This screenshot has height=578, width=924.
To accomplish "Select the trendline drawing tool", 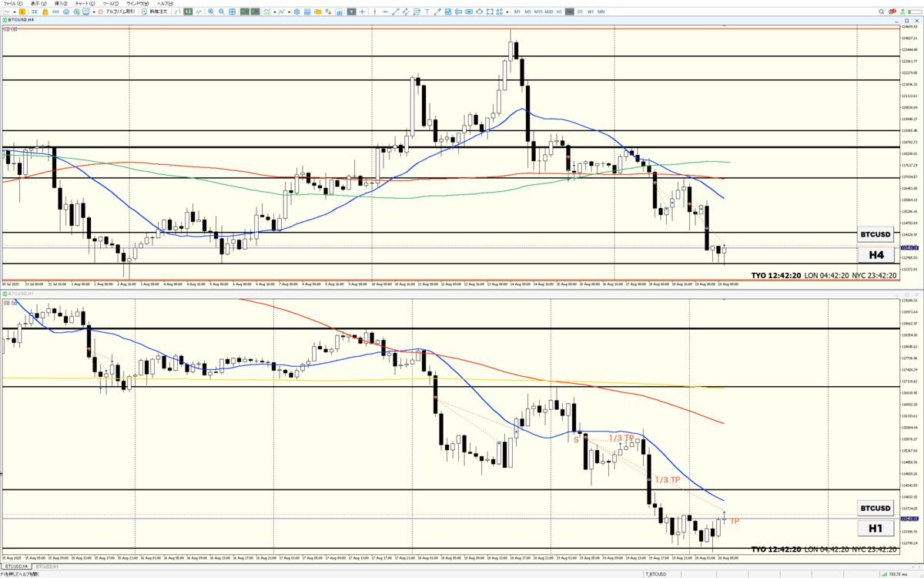I will (396, 12).
